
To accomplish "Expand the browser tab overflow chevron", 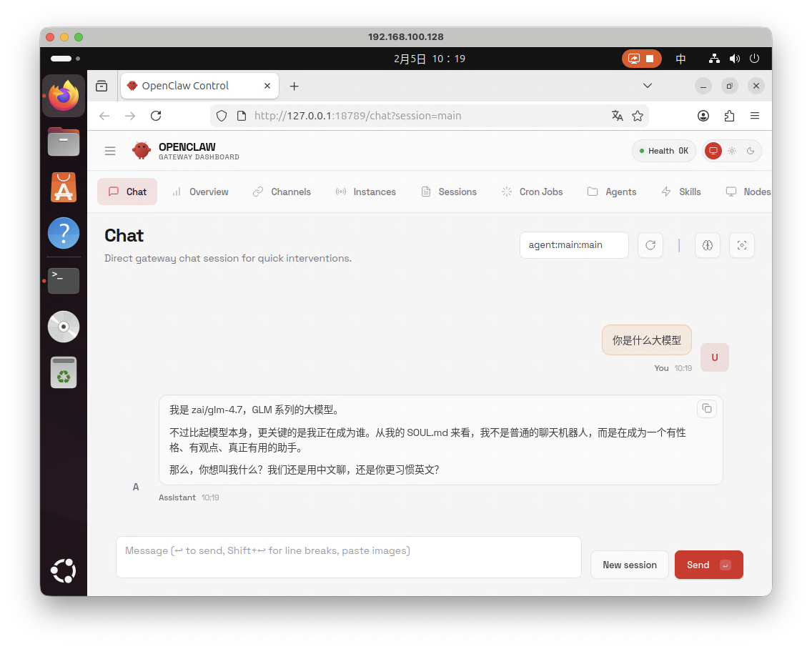I will point(647,86).
